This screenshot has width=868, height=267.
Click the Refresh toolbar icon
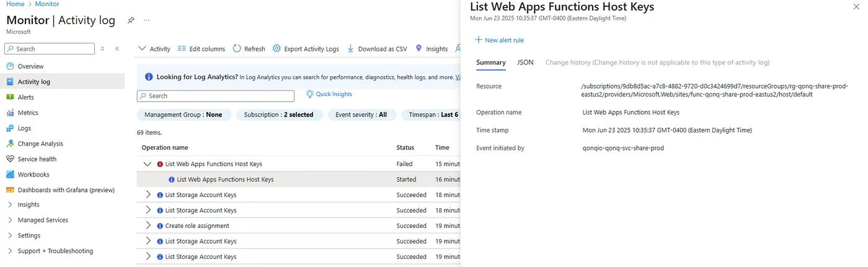tap(237, 48)
